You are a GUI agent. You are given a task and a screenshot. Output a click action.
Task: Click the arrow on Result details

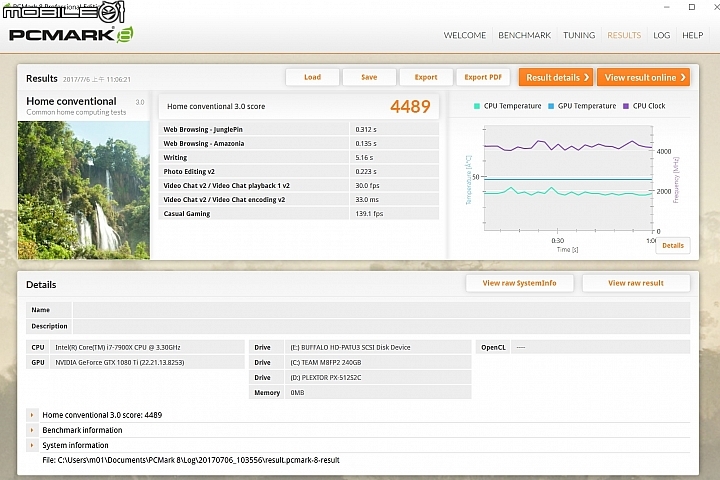coord(586,78)
